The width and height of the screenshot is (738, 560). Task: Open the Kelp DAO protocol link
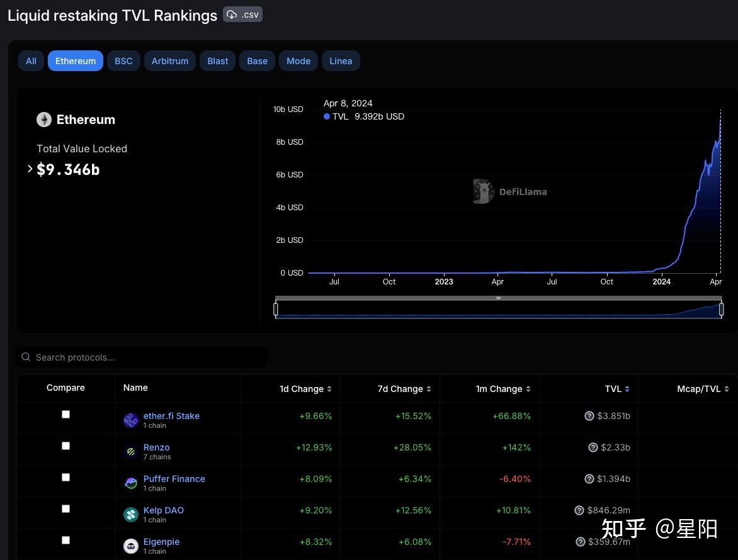(x=163, y=510)
